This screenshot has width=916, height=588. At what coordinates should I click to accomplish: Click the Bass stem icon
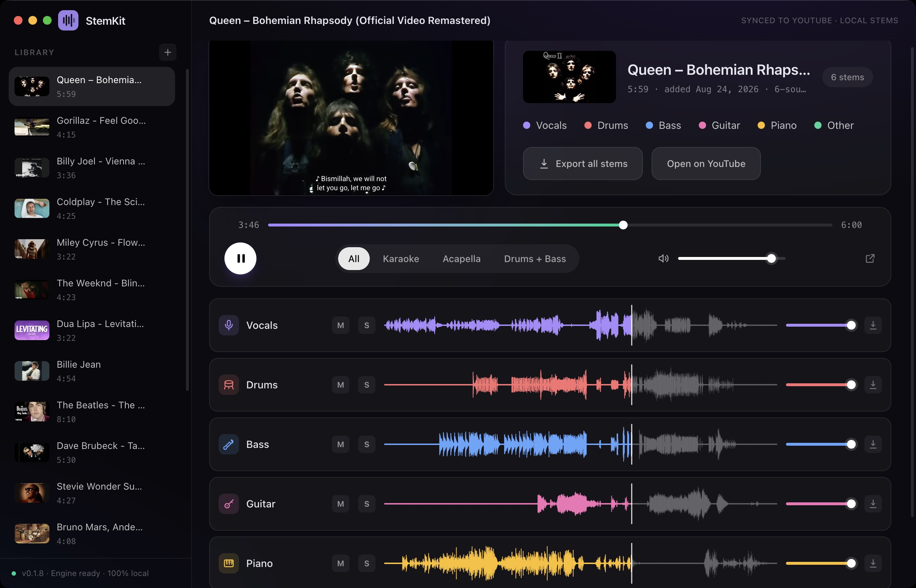228,444
